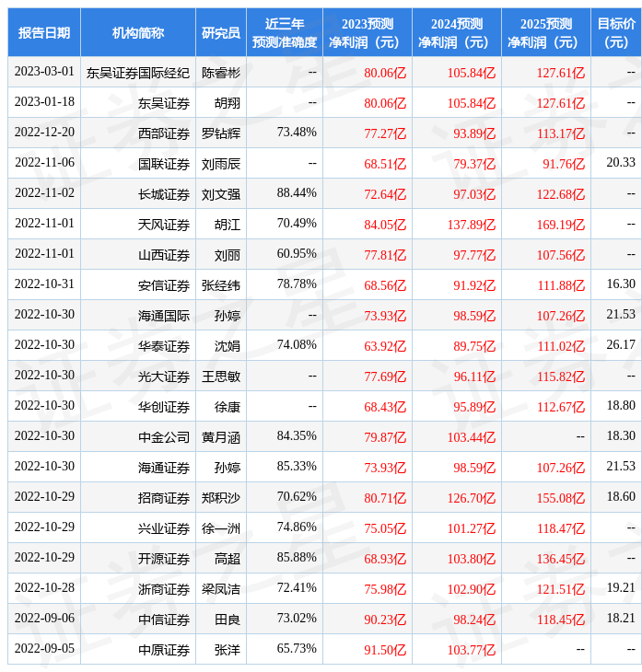Select the 中金公司 institution cell
This screenshot has height=672, width=642.
coord(137,436)
